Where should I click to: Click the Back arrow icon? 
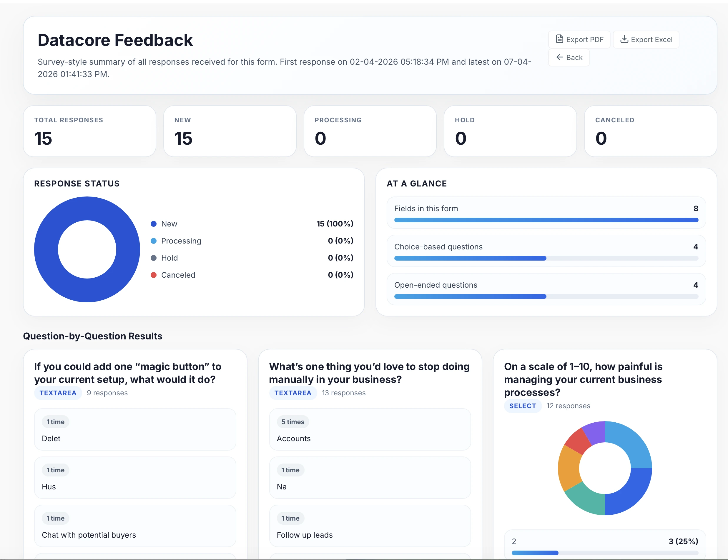[560, 57]
